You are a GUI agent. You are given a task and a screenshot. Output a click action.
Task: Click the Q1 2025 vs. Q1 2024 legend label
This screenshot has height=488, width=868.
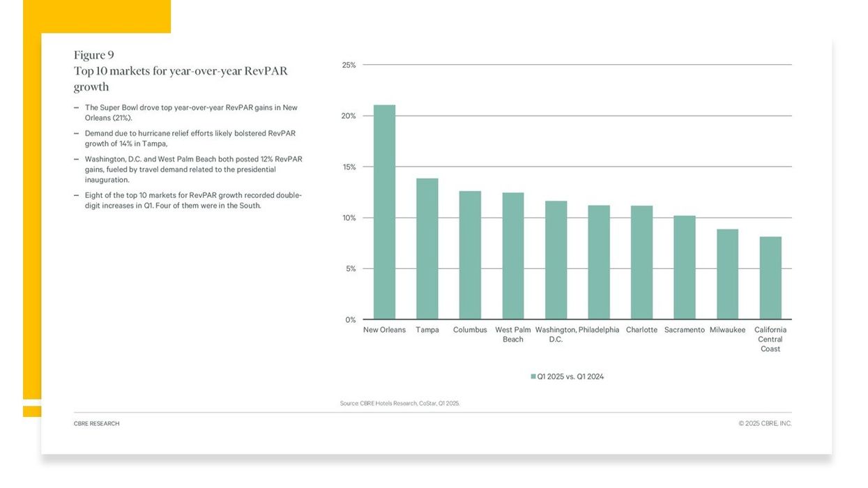[x=570, y=376]
